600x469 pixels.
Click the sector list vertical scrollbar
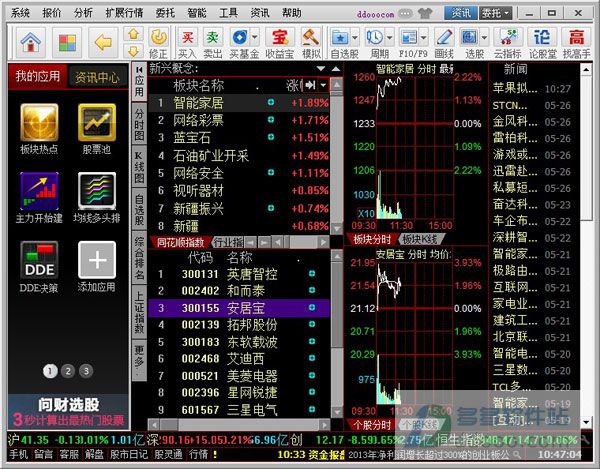tap(336, 156)
